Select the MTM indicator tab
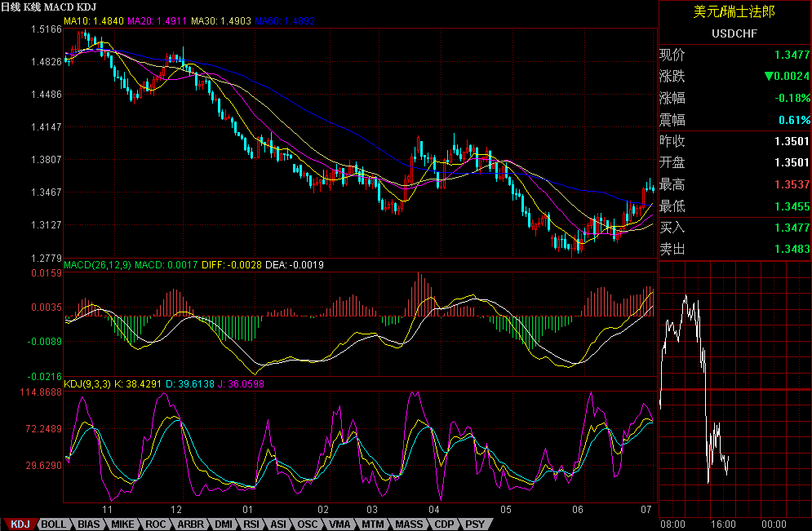812x531 pixels. click(x=373, y=524)
